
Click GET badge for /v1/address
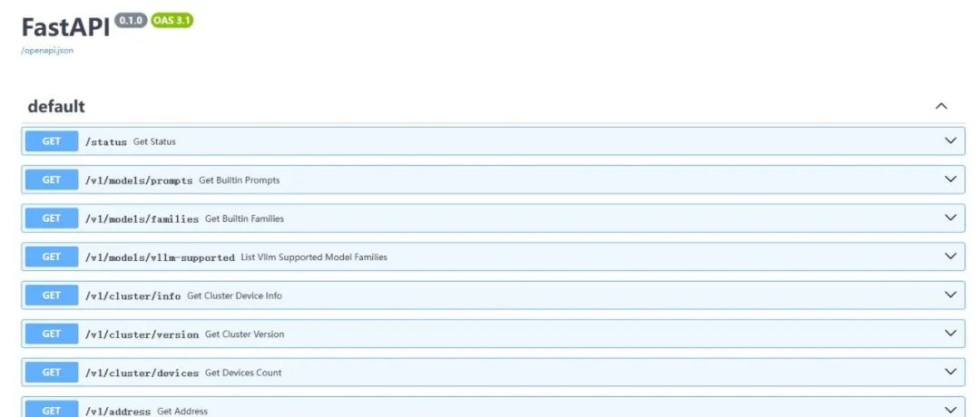pyautogui.click(x=51, y=409)
